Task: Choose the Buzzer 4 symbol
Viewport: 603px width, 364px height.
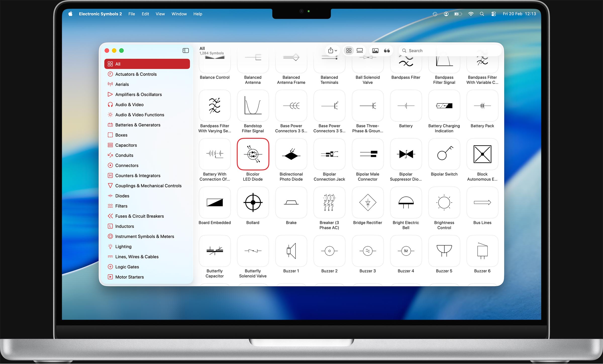Action: point(406,251)
